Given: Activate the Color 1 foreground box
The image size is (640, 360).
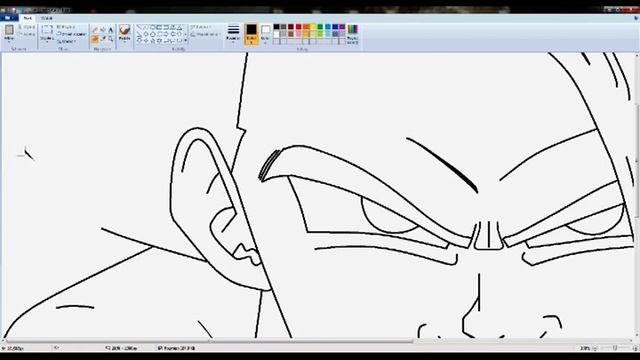Looking at the screenshot, I should point(251,33).
